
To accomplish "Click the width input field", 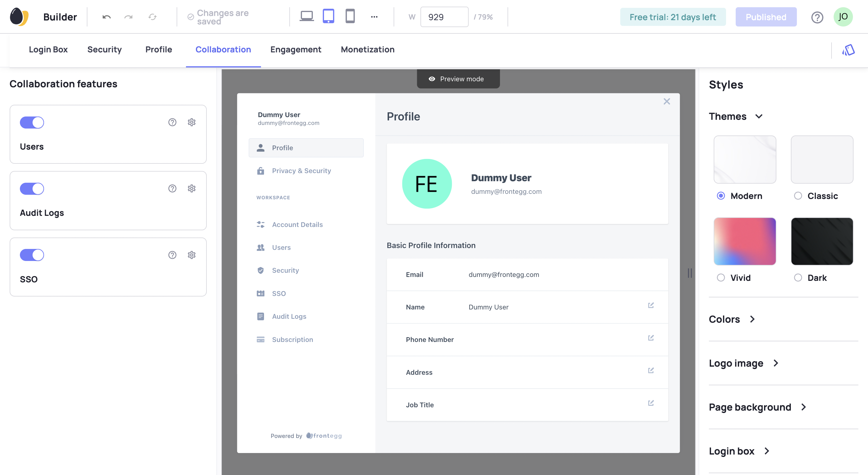I will pyautogui.click(x=444, y=17).
